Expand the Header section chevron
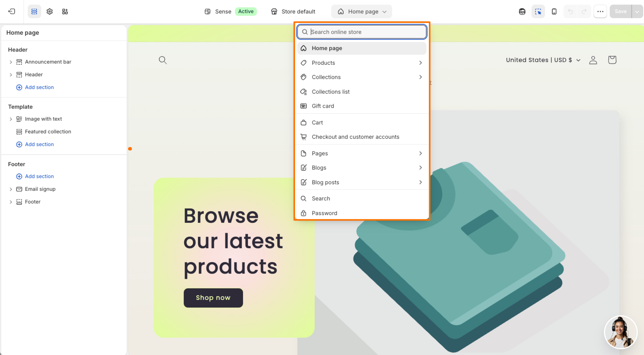The height and width of the screenshot is (355, 644). pyautogui.click(x=11, y=75)
